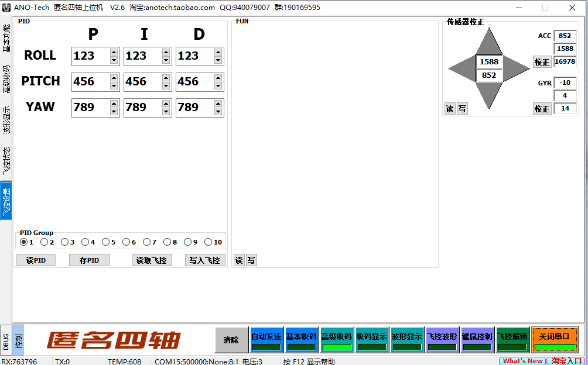This screenshot has width=588, height=365.
Task: Click the 写 button in FUN panel
Action: (x=251, y=260)
